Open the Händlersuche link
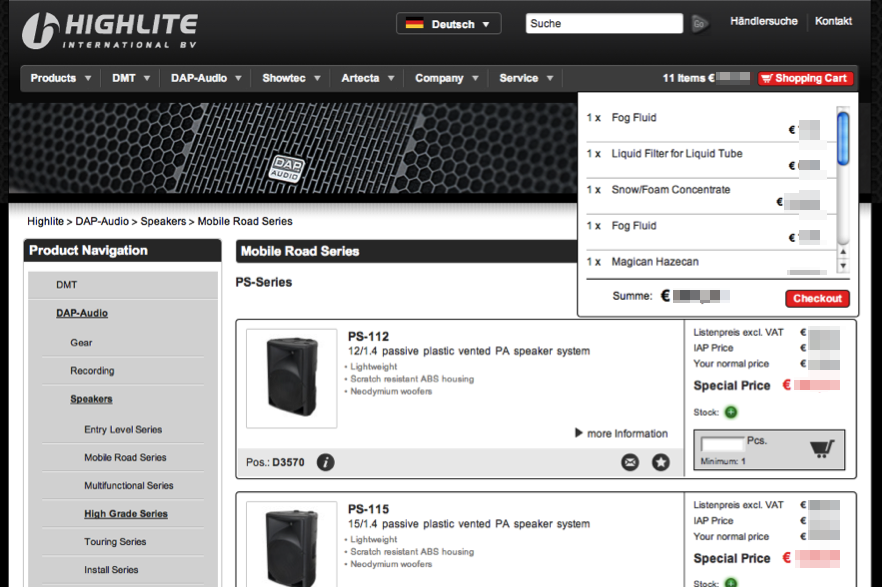The width and height of the screenshot is (882, 587). (x=763, y=21)
